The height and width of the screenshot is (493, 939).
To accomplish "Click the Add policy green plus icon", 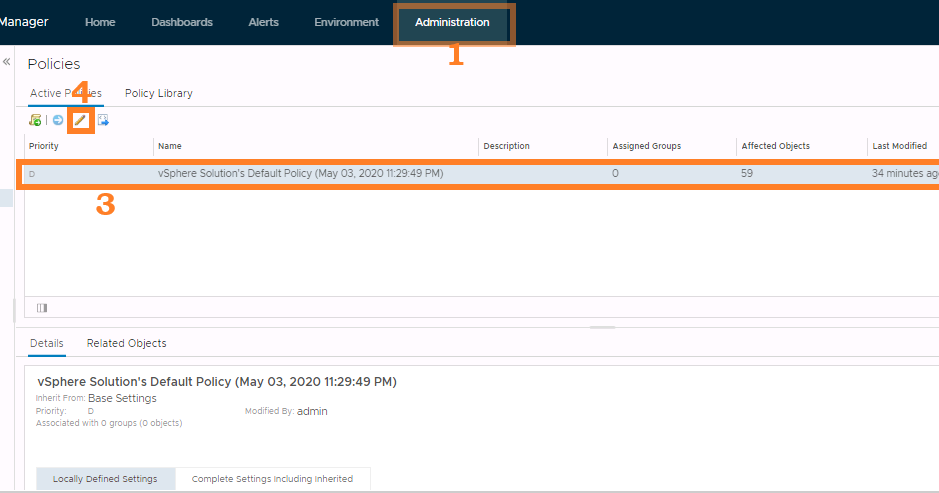I will (35, 120).
